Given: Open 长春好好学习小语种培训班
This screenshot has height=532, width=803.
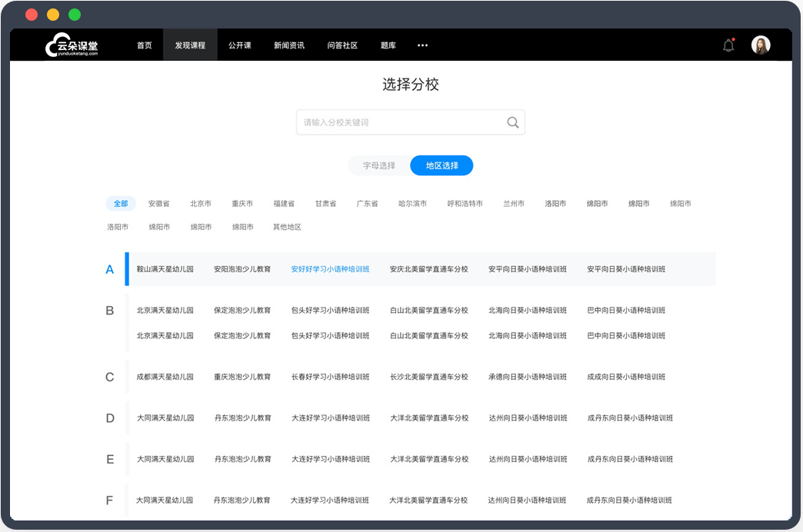Looking at the screenshot, I should [330, 377].
